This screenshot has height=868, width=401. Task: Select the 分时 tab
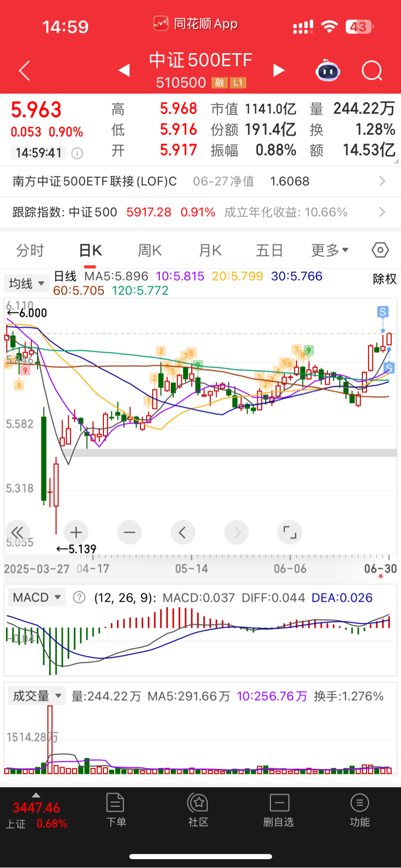pos(30,251)
